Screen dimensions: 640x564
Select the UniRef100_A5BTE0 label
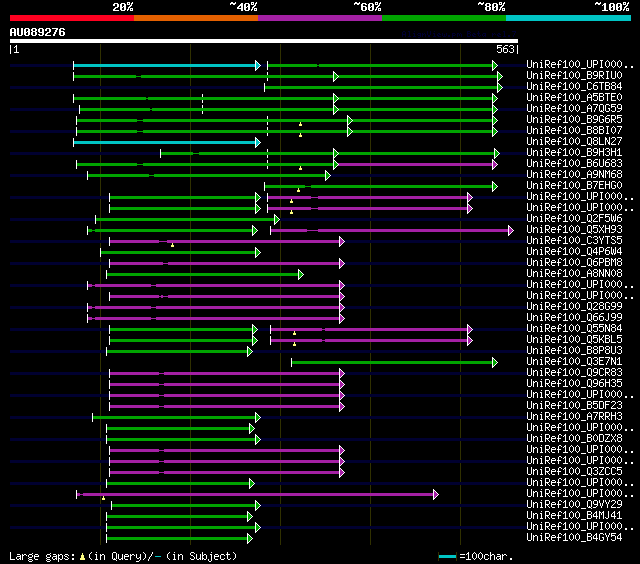[574, 98]
